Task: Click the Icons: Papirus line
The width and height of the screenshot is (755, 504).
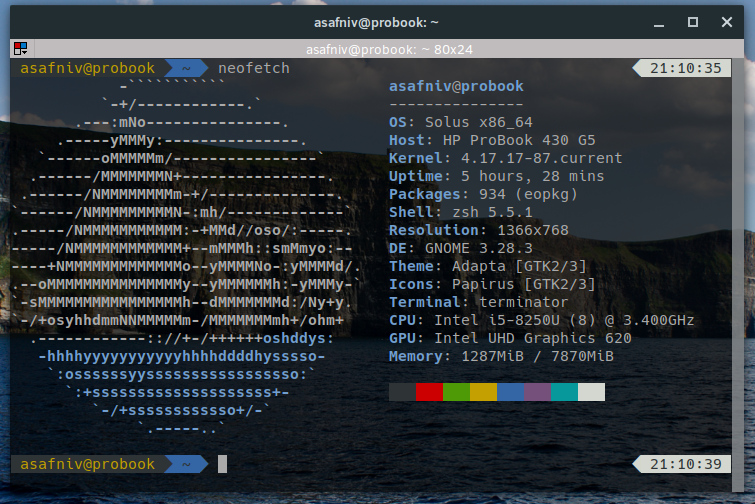Action: click(492, 284)
